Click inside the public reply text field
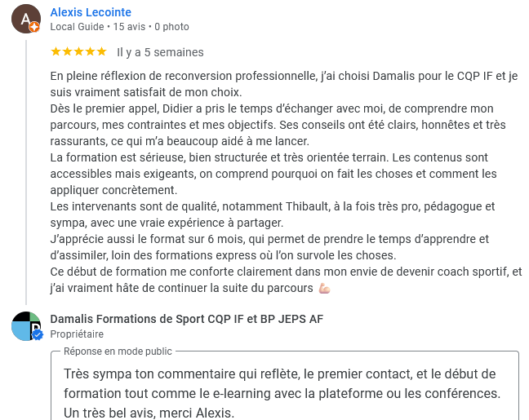The image size is (529, 420). pyautogui.click(x=284, y=393)
